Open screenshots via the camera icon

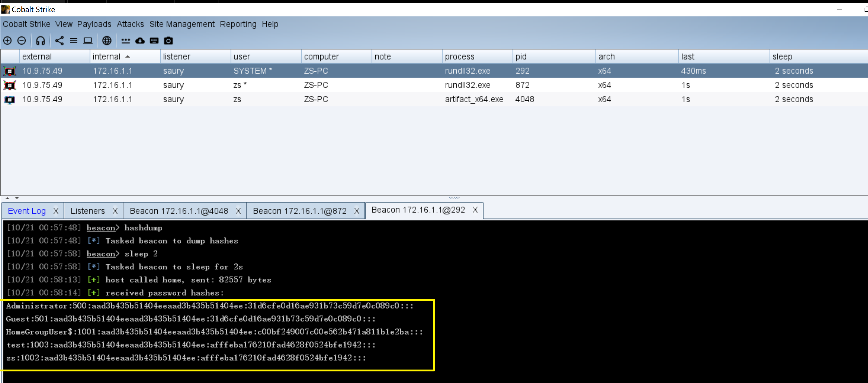pos(168,41)
